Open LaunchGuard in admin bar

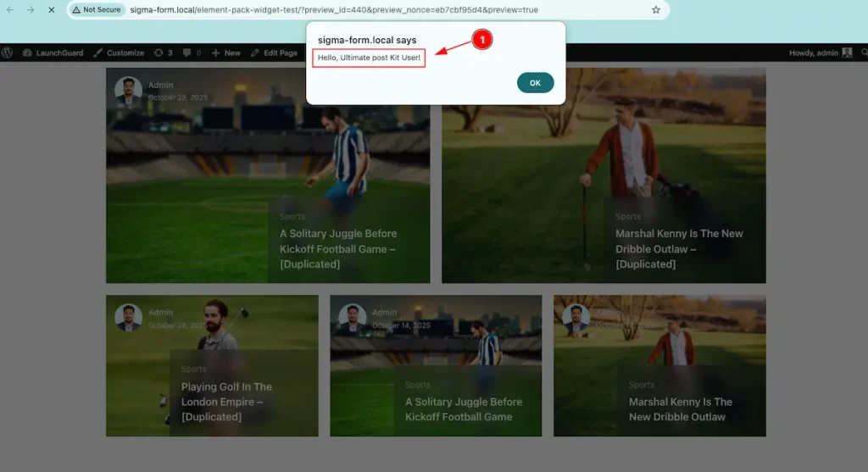[53, 53]
